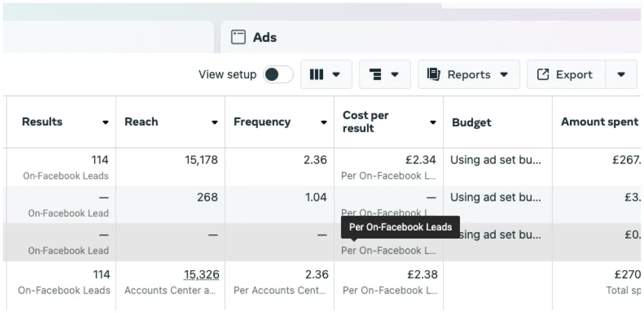Open the Reports menu

469,74
